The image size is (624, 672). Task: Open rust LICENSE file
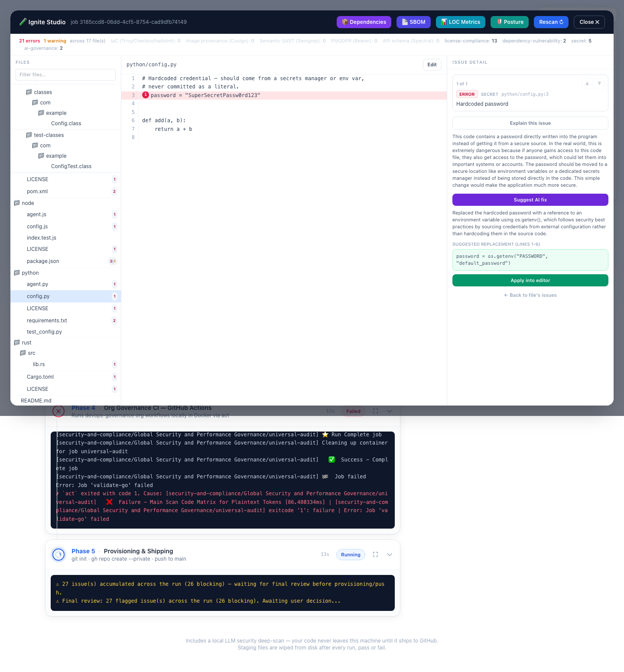pyautogui.click(x=65, y=389)
